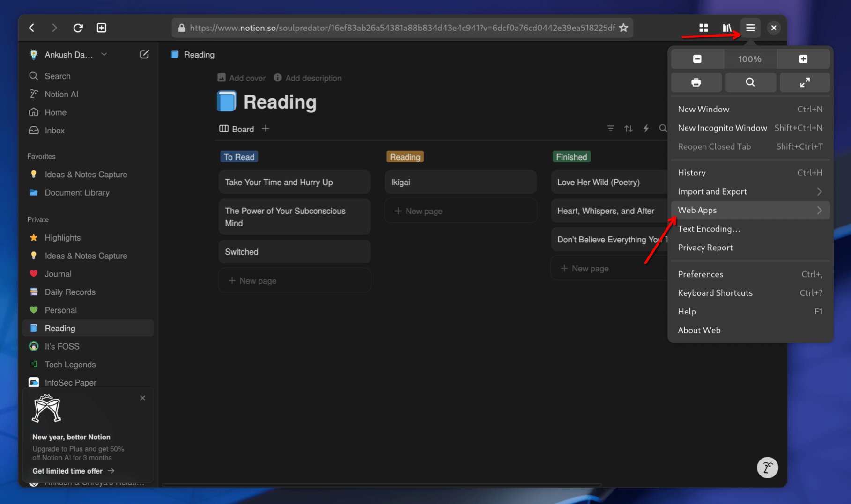The image size is (851, 504).
Task: Create a new page using the compose icon
Action: pyautogui.click(x=144, y=54)
